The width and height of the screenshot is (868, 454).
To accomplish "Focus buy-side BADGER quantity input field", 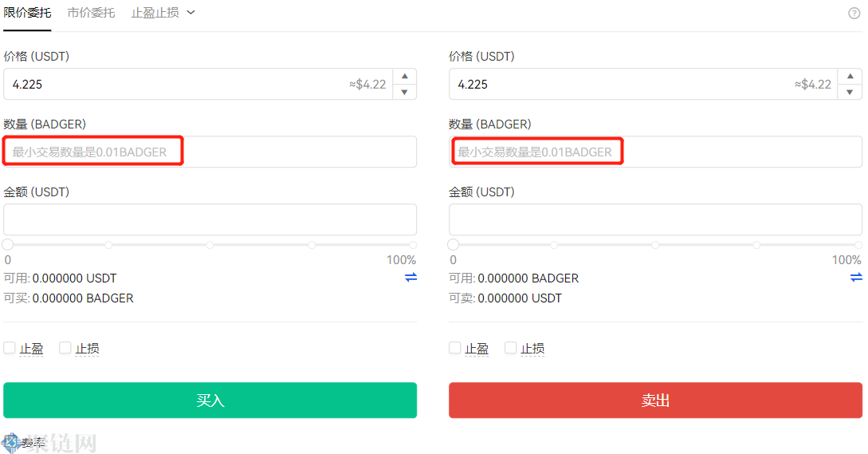I will pyautogui.click(x=210, y=152).
